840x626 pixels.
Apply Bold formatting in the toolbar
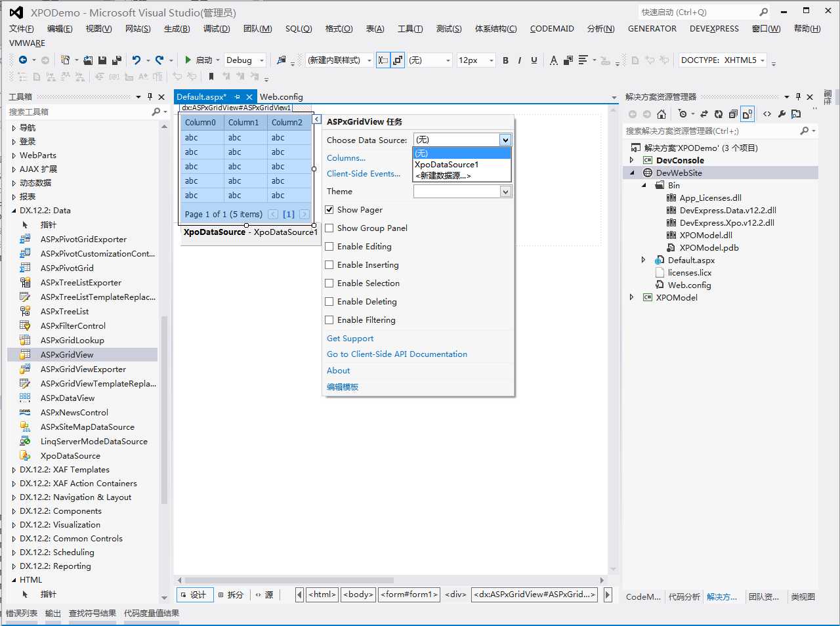(x=505, y=60)
